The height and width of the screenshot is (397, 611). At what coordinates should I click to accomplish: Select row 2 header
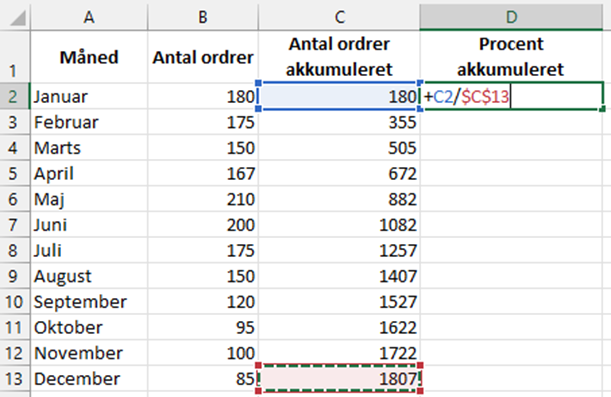point(15,96)
